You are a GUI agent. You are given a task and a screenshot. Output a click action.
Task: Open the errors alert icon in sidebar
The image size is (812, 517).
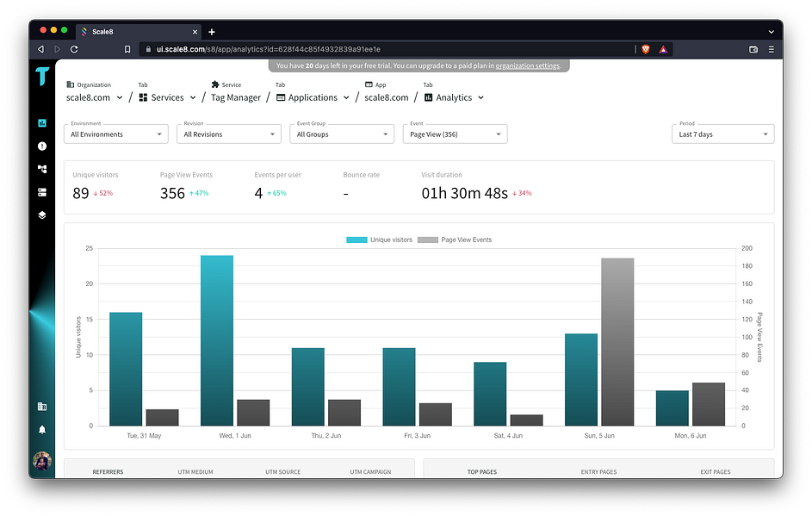42,146
